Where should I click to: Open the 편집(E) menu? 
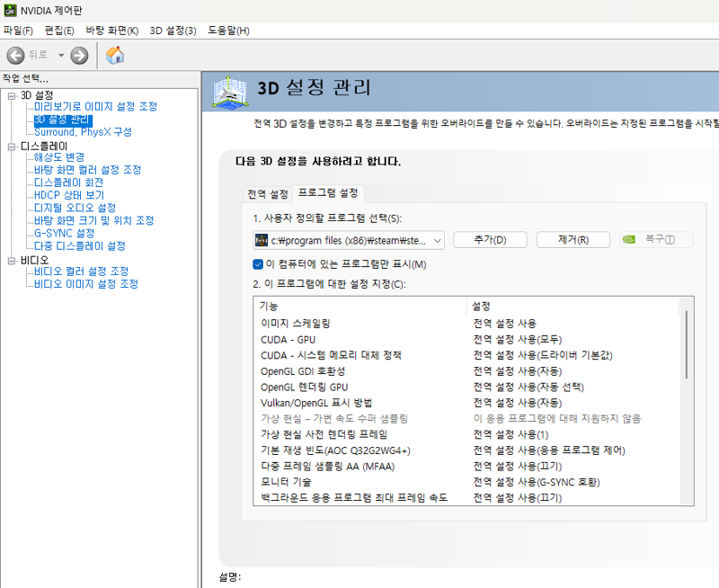coord(59,31)
